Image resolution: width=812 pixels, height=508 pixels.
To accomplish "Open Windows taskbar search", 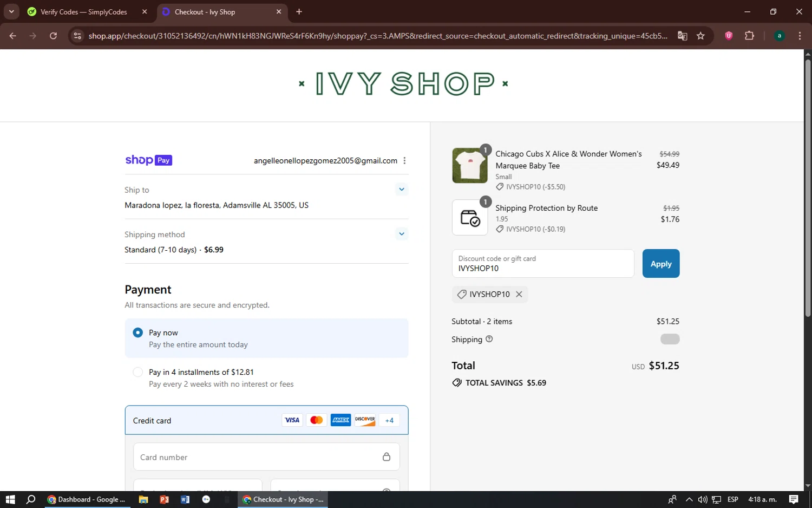I will [31, 499].
